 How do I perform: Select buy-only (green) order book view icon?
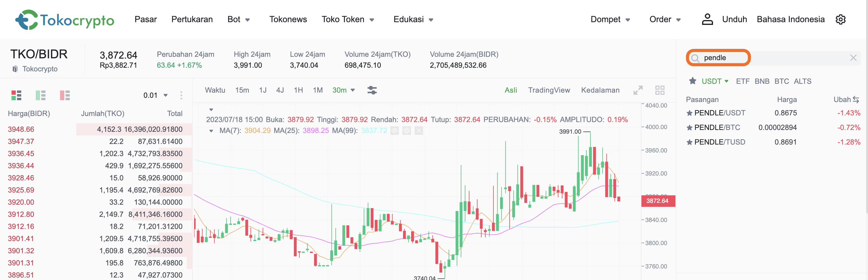(x=40, y=95)
